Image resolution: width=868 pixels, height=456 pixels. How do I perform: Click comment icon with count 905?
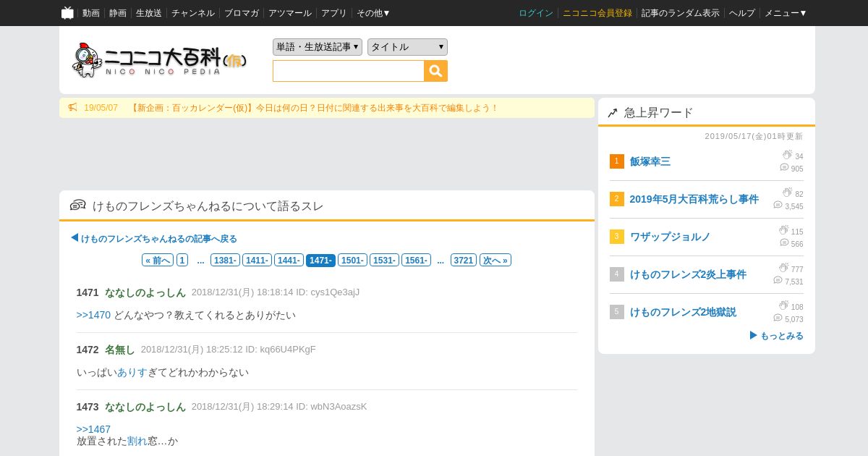784,167
